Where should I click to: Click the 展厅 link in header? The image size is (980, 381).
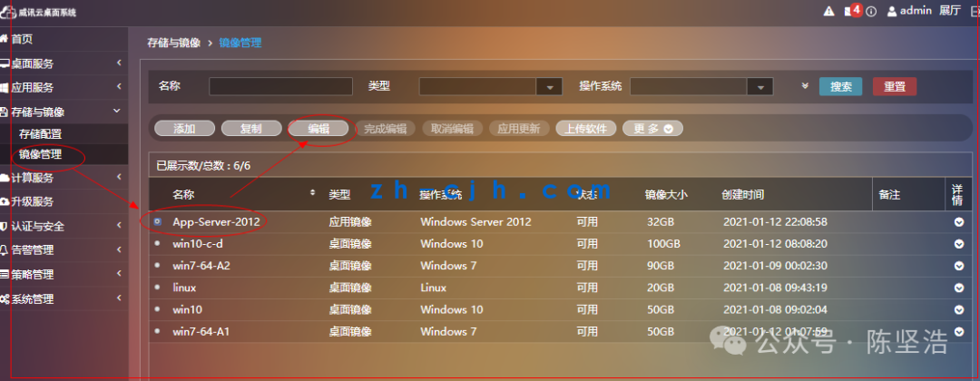coord(949,11)
